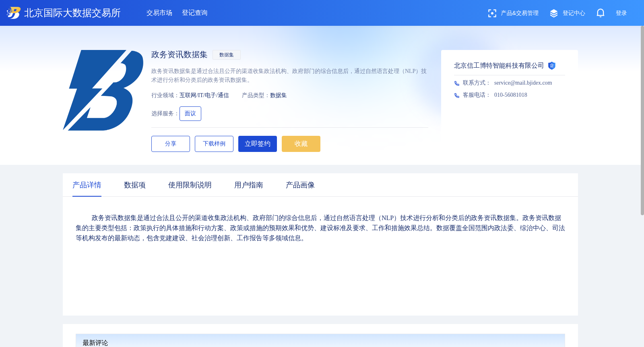Open 产品&交易管理 in the header
Image resolution: width=644 pixels, height=347 pixels.
click(520, 13)
